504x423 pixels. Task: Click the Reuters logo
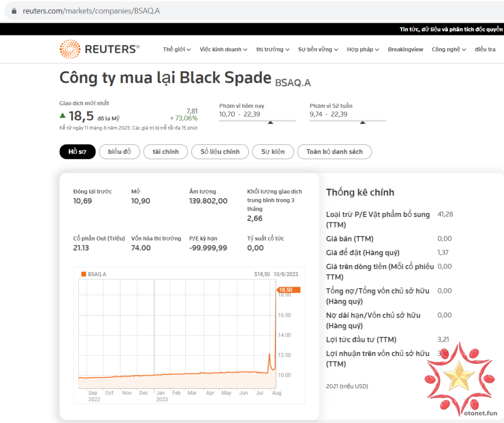[99, 49]
